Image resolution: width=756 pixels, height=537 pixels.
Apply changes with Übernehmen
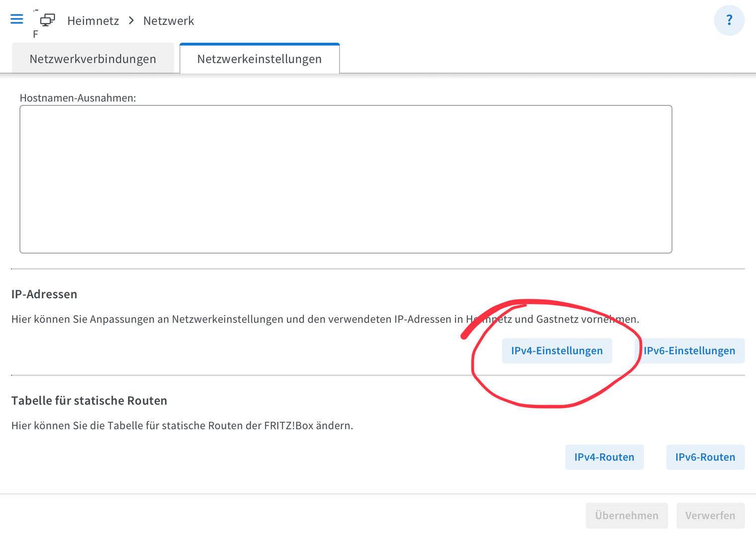click(x=626, y=516)
